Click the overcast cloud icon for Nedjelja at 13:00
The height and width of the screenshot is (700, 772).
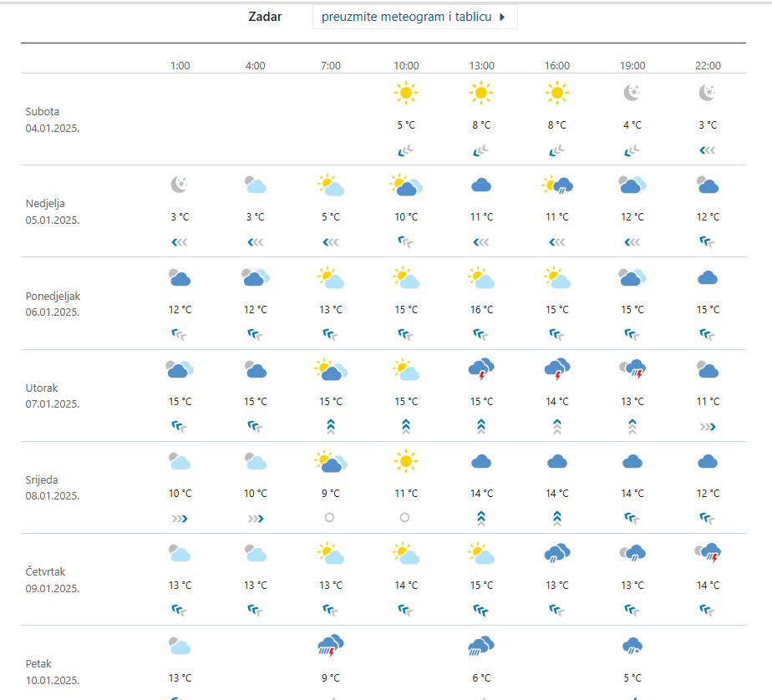[x=481, y=185]
